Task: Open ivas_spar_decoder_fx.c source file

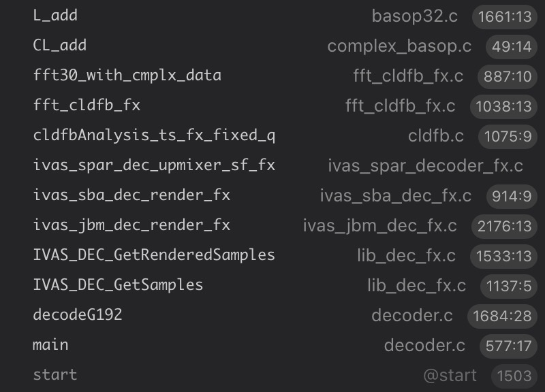Action: pos(426,166)
